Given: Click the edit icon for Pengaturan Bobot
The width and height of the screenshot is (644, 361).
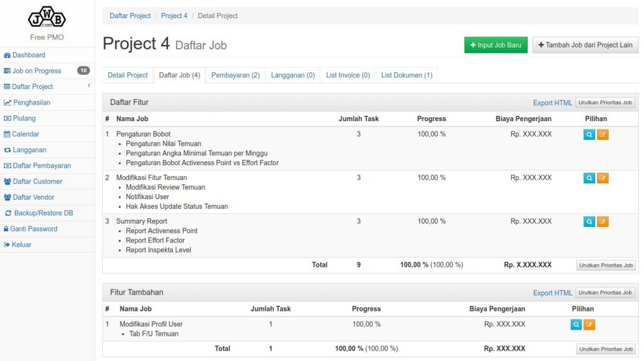Looking at the screenshot, I should [603, 135].
